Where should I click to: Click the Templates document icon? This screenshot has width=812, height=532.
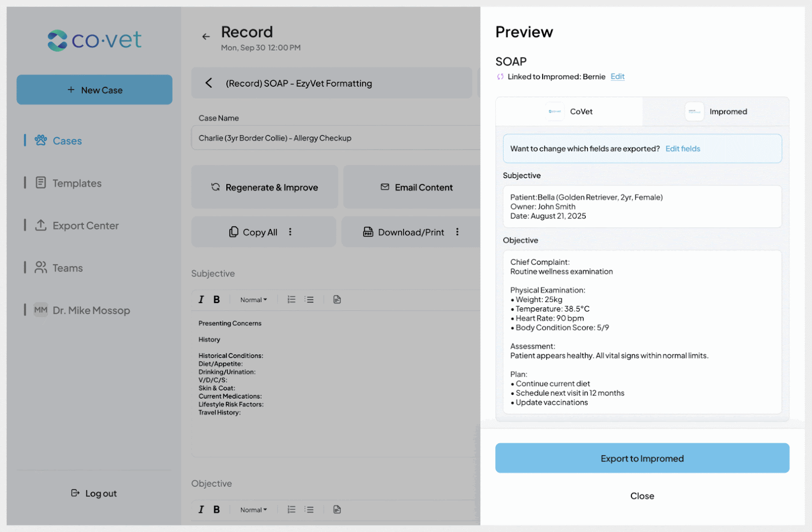point(41,183)
